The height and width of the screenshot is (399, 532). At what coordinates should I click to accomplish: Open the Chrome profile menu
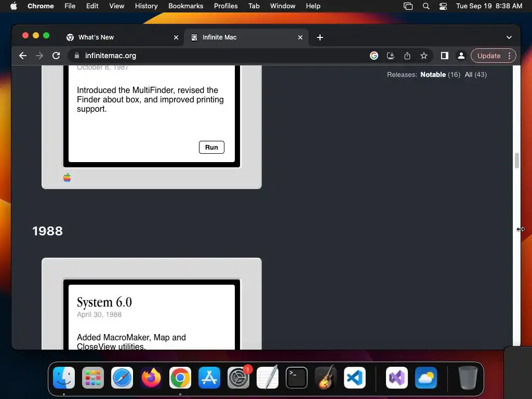coord(461,56)
